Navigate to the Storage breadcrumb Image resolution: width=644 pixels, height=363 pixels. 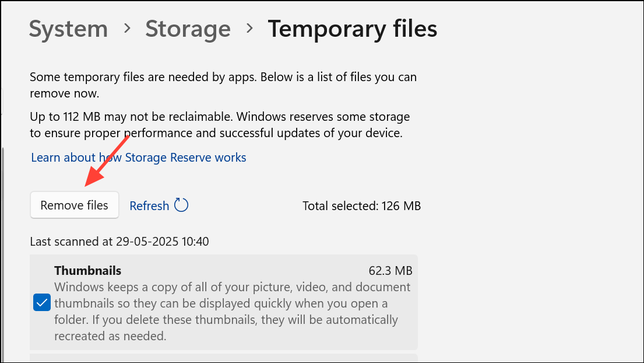pos(188,29)
